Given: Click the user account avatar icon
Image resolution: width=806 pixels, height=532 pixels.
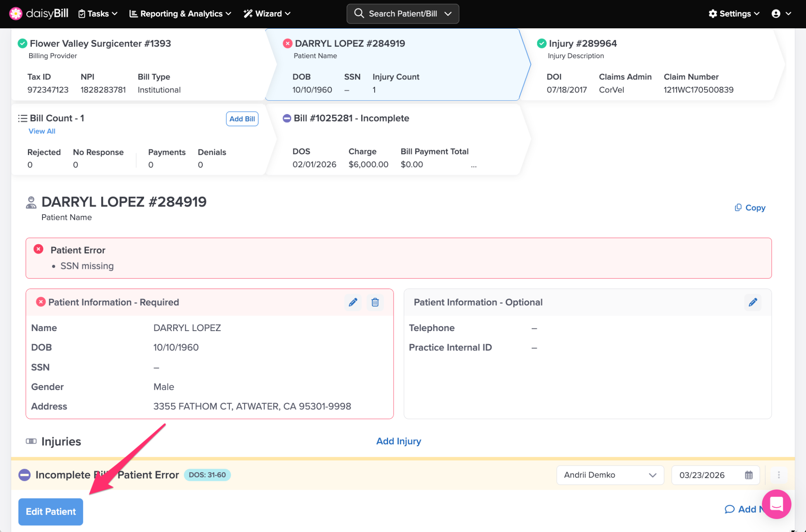Looking at the screenshot, I should 776,14.
